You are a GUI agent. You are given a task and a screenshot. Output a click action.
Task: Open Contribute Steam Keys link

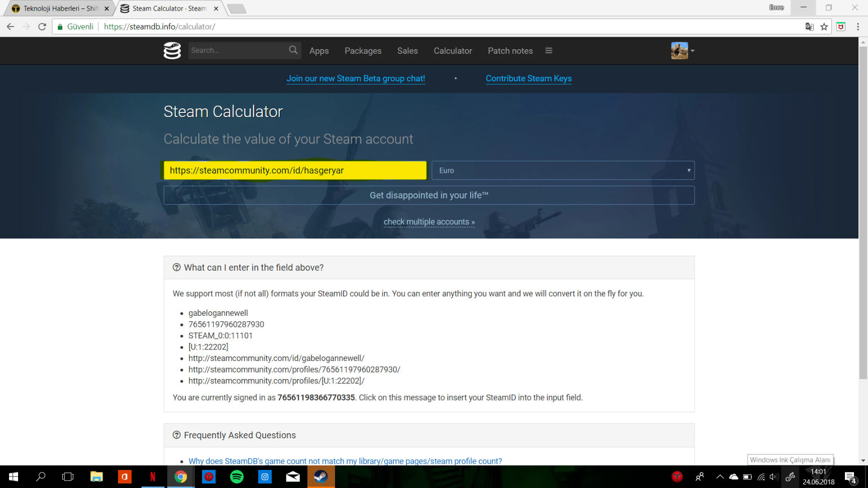[528, 78]
